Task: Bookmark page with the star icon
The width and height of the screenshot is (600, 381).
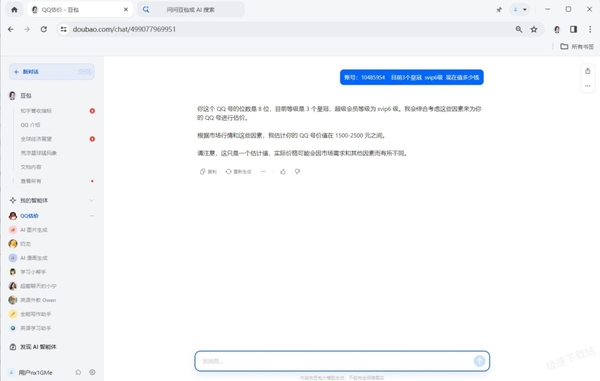Action: pos(534,29)
